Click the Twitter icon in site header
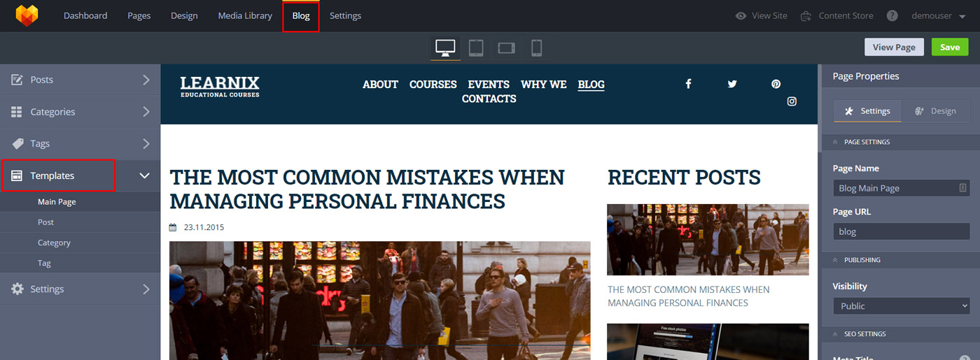This screenshot has width=980, height=360. [732, 84]
